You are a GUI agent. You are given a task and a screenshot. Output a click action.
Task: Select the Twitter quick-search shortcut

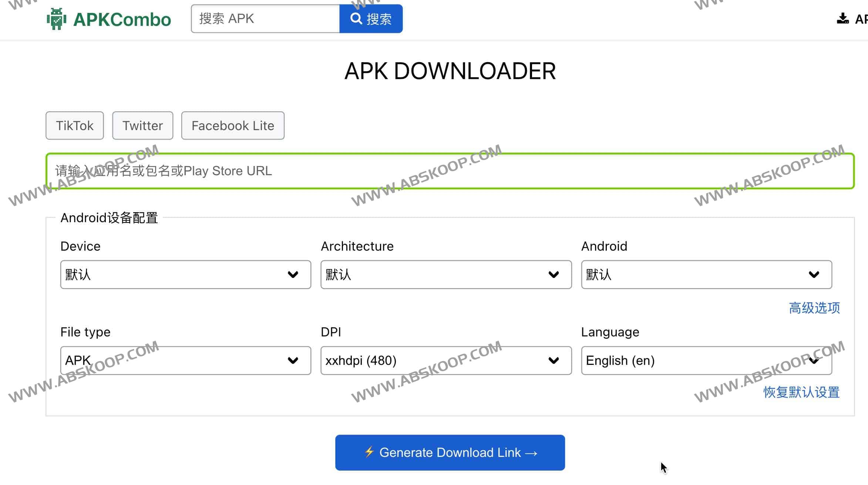tap(143, 125)
